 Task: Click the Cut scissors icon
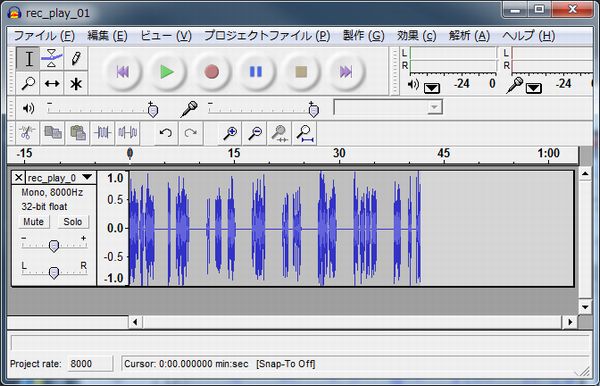pyautogui.click(x=26, y=133)
